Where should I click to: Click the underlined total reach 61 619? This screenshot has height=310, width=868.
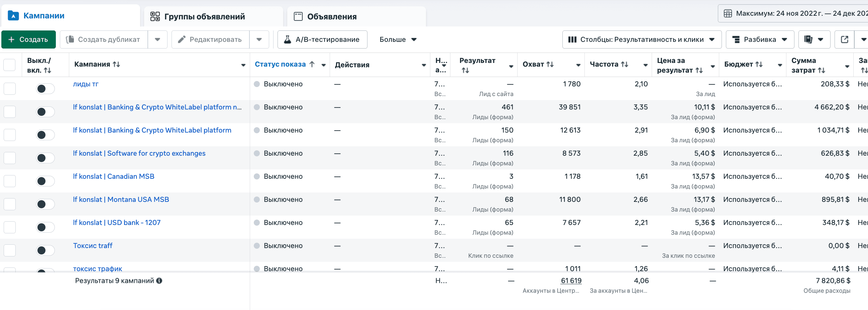pyautogui.click(x=571, y=281)
